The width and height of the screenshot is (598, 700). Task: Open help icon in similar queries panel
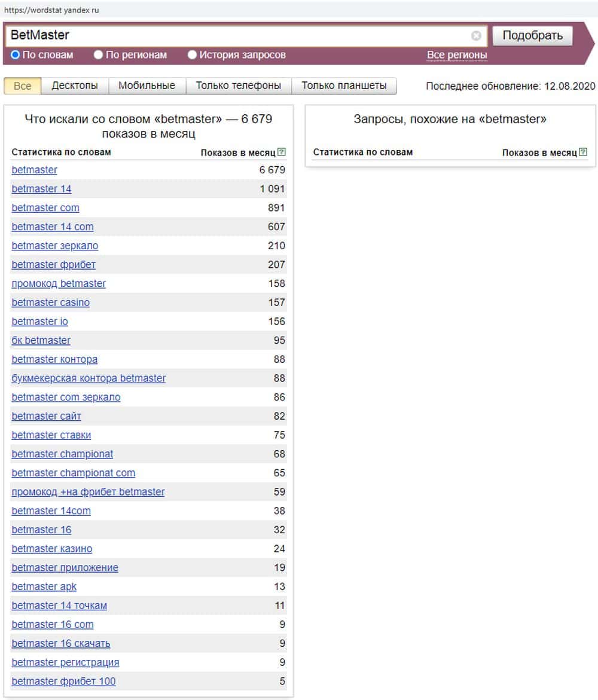click(583, 152)
